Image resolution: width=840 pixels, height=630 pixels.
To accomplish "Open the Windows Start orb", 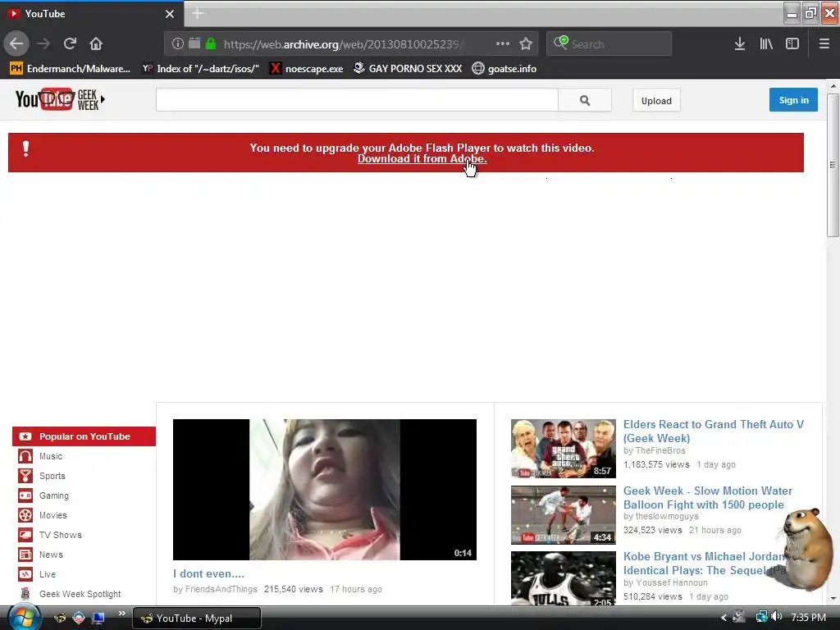I will tap(23, 617).
